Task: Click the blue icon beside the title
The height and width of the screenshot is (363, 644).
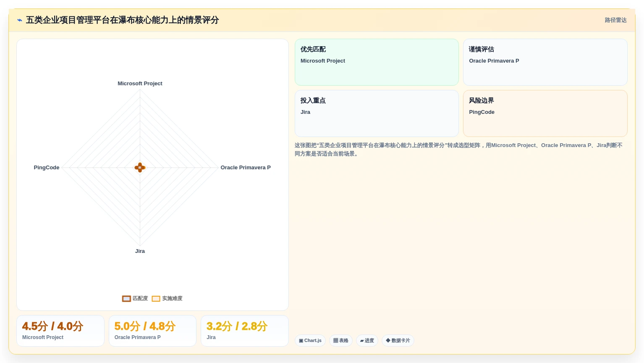Action: click(x=20, y=20)
